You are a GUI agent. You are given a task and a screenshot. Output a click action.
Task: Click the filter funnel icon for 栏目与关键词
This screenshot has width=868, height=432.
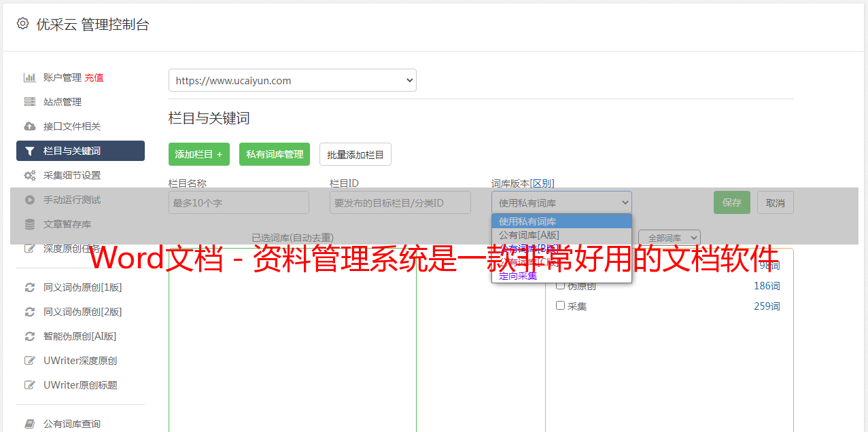point(29,151)
